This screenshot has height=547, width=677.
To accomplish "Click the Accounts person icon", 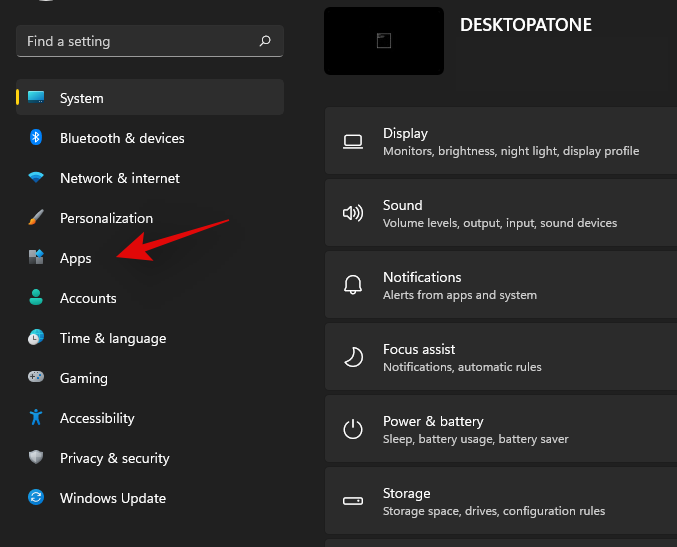I will [x=36, y=298].
